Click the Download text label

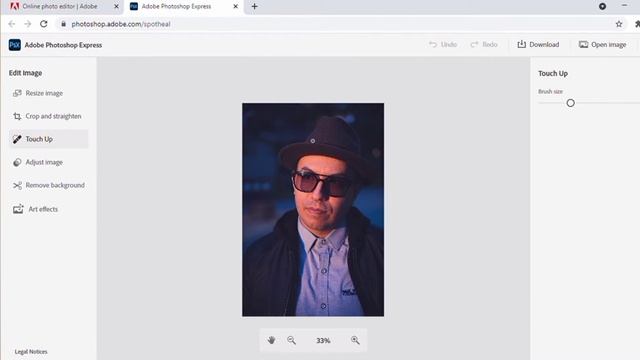(x=544, y=44)
